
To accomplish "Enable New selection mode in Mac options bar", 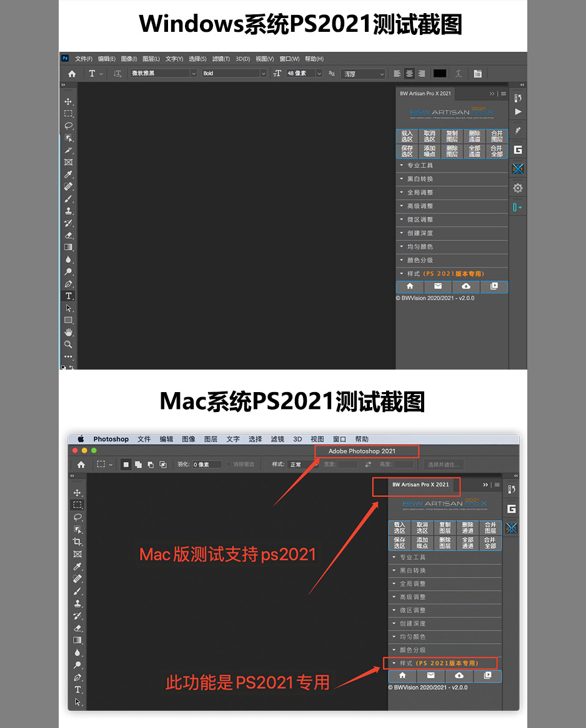I will [x=126, y=465].
